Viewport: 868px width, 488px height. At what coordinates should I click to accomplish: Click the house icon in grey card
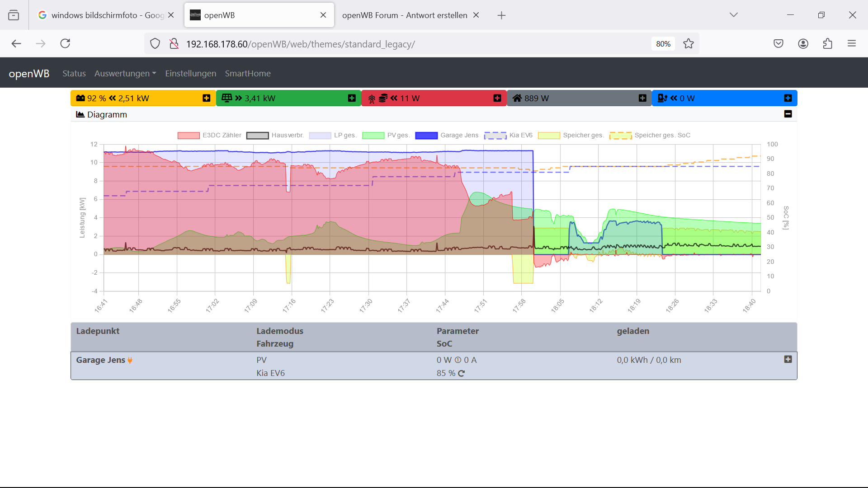(x=517, y=98)
